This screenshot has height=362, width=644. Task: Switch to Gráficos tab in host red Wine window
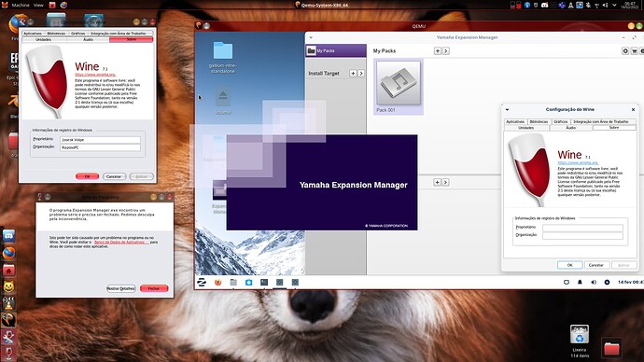(x=77, y=34)
